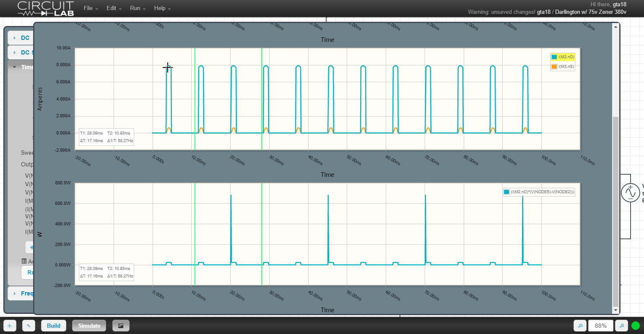
Task: Click 'T2: 10.93ms' readout in W plot
Action: [x=119, y=269]
